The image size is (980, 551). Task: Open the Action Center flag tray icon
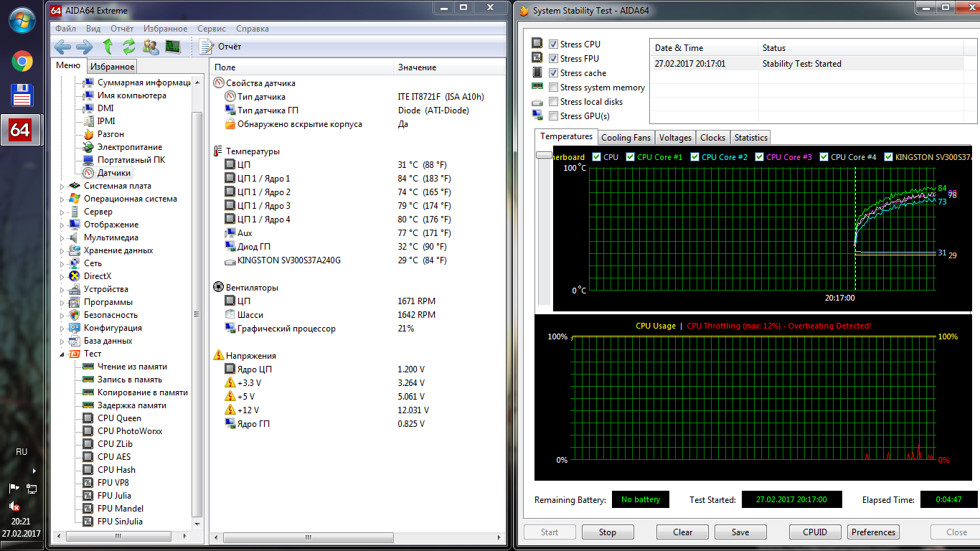point(14,489)
